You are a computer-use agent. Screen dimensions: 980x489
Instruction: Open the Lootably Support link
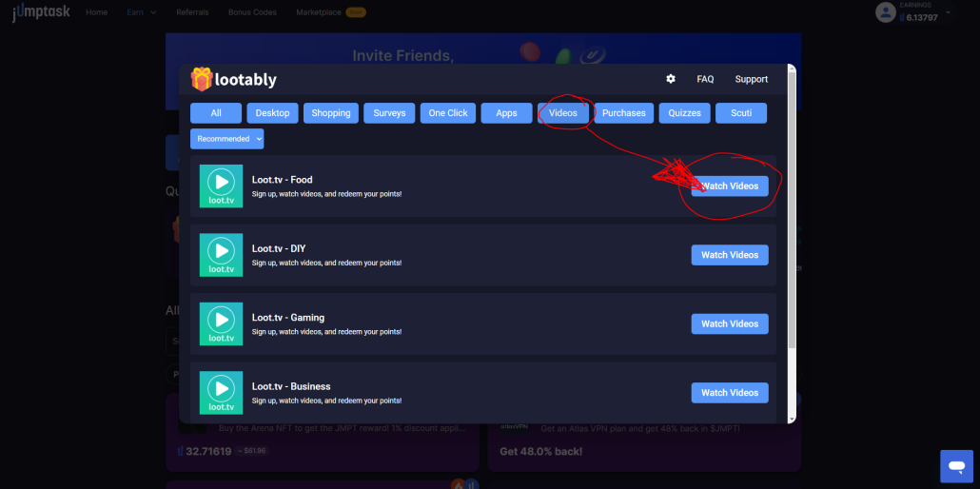752,79
